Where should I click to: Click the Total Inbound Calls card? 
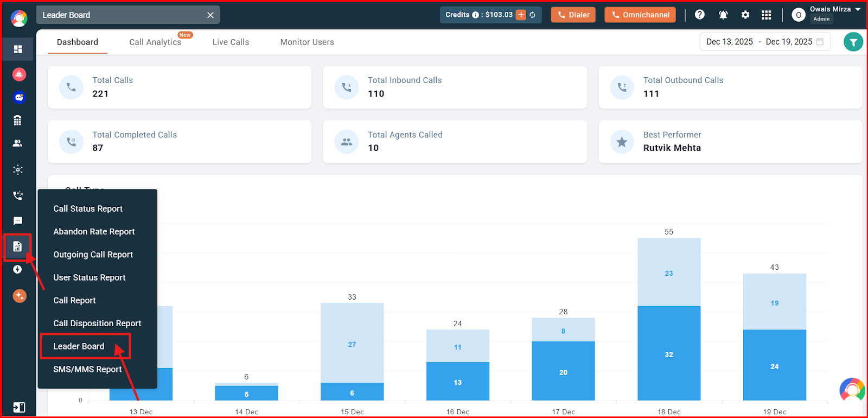pos(455,87)
